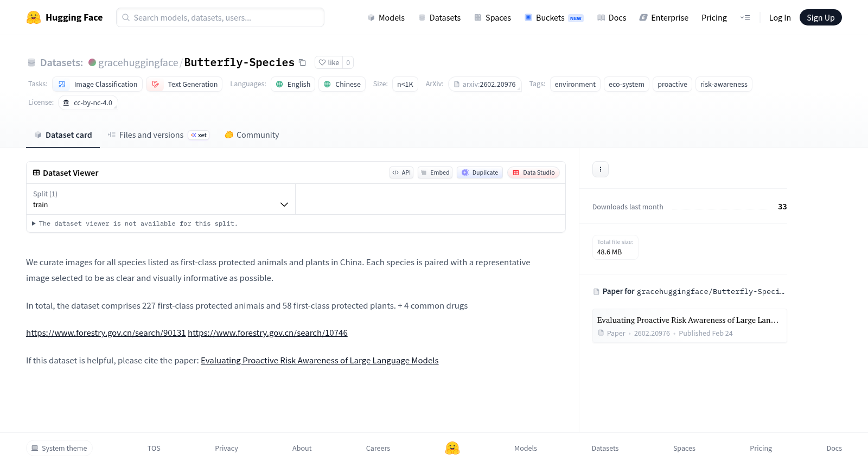Open the footer Models link
The height and width of the screenshot is (467, 868).
pyautogui.click(x=526, y=448)
